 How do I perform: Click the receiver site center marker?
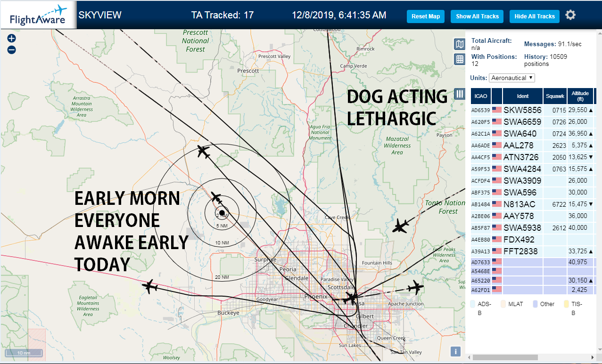tap(222, 213)
